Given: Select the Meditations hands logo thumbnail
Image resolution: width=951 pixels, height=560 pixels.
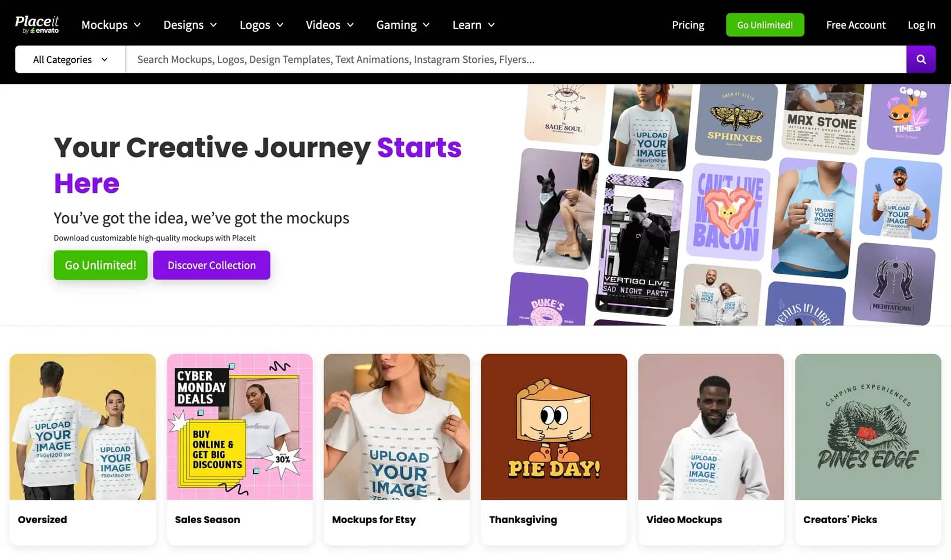Looking at the screenshot, I should pyautogui.click(x=894, y=284).
